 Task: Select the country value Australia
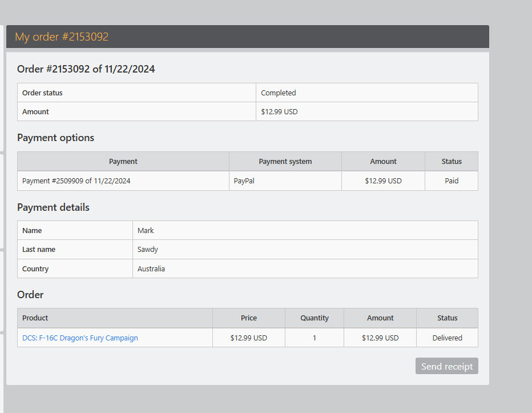point(151,268)
